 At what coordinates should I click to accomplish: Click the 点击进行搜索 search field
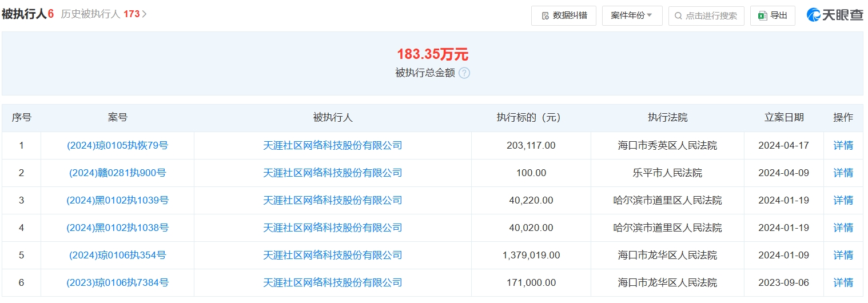(706, 15)
